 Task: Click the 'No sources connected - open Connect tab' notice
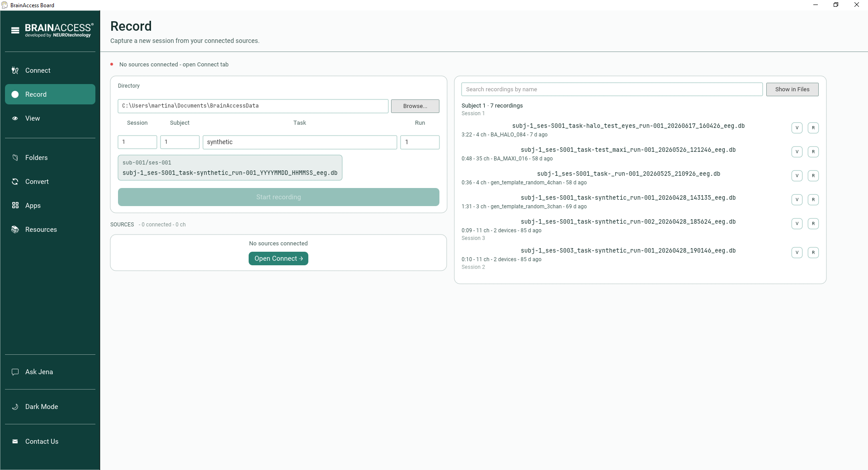[174, 65]
